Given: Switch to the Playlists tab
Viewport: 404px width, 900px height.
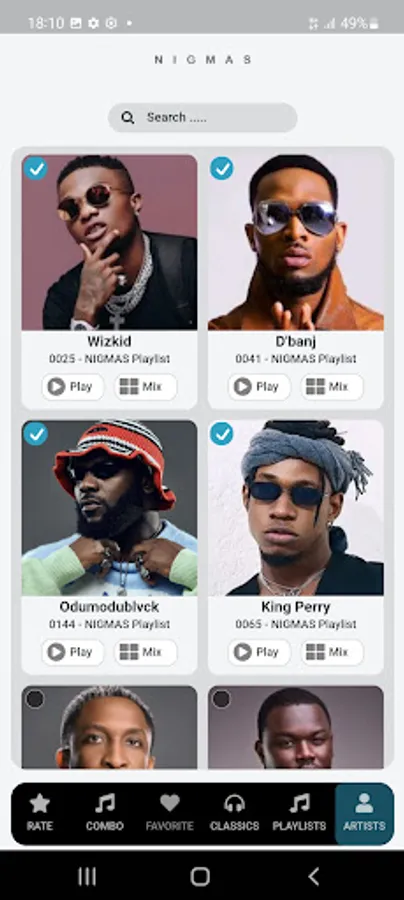Looking at the screenshot, I should click(x=299, y=813).
